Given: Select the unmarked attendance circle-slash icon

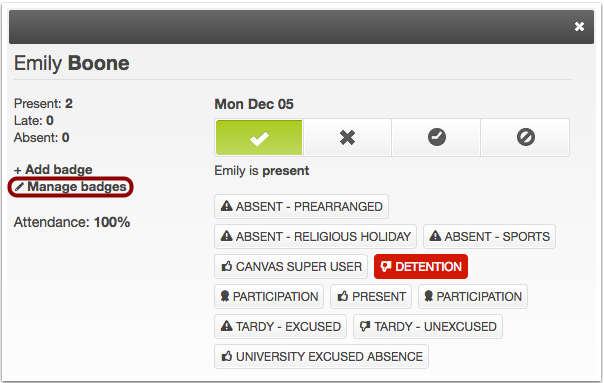Looking at the screenshot, I should (x=525, y=137).
